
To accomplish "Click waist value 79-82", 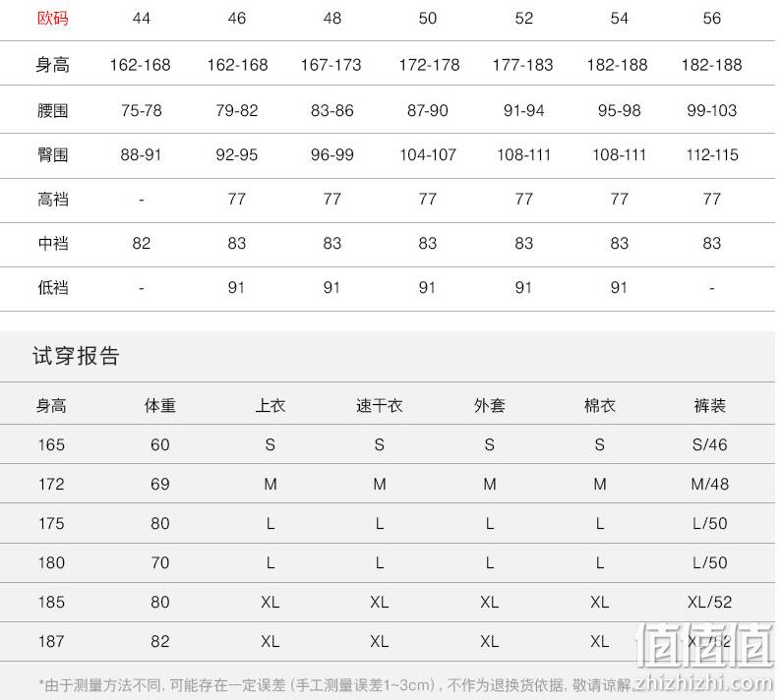I will click(236, 110).
